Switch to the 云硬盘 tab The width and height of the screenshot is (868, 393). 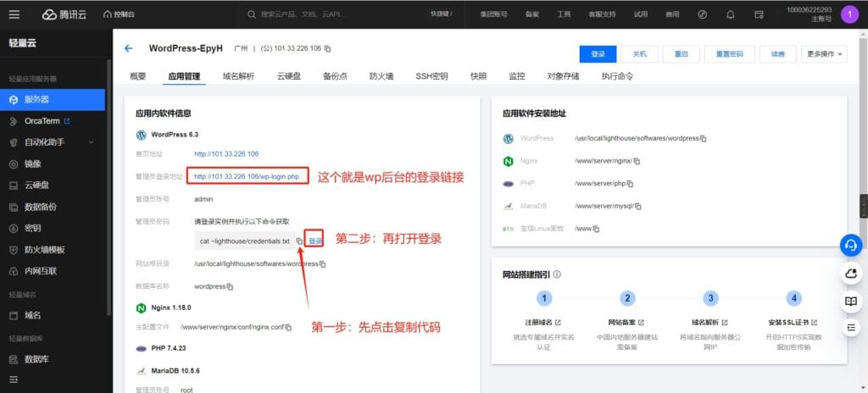click(x=289, y=76)
